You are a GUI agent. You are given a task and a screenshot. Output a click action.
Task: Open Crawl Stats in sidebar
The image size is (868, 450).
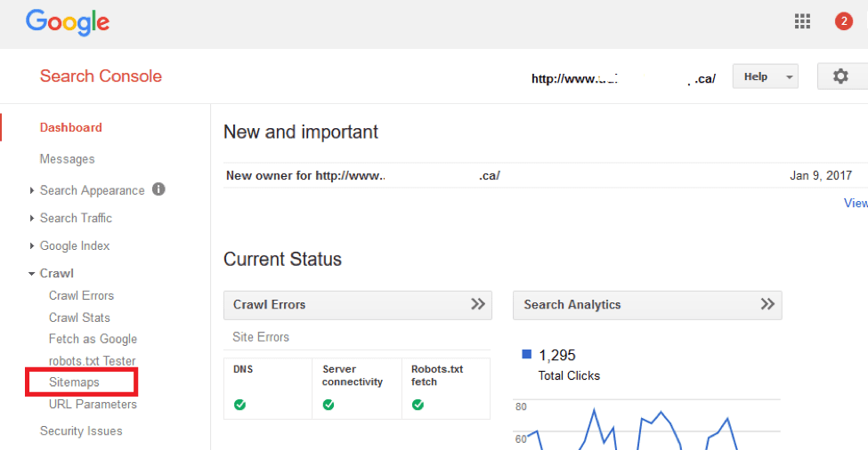click(x=79, y=317)
